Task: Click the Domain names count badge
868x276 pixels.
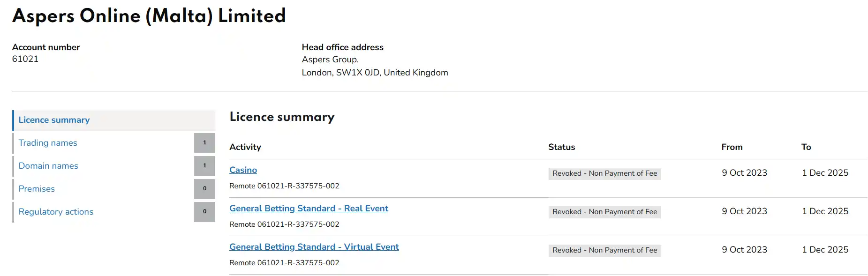Action: pyautogui.click(x=204, y=166)
